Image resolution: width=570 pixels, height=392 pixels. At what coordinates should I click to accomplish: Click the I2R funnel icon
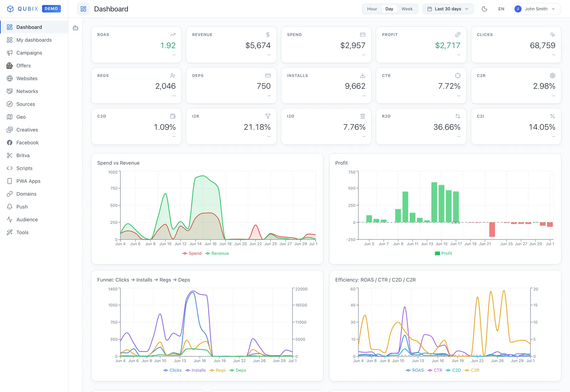tap(268, 116)
